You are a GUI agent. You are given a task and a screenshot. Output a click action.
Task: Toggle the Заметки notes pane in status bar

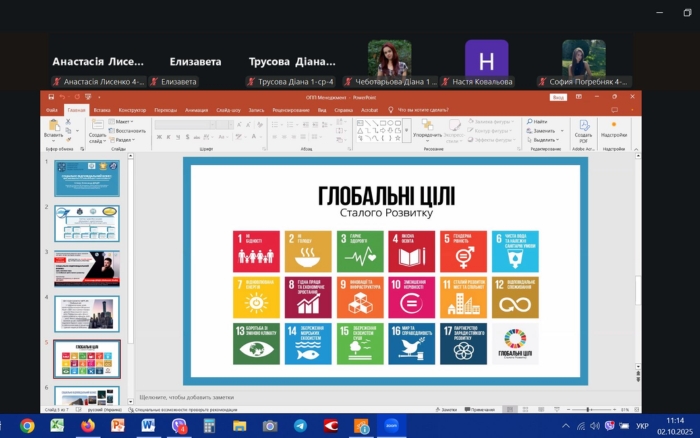pyautogui.click(x=447, y=409)
